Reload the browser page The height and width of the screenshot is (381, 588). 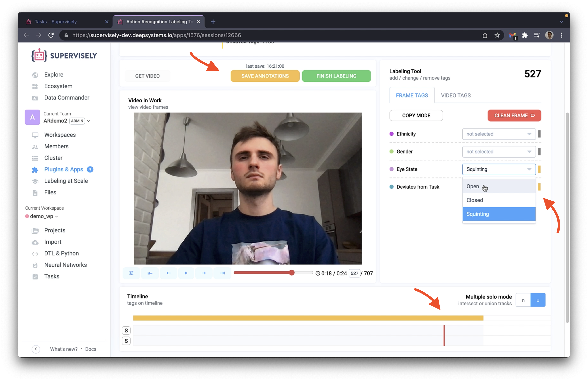click(51, 35)
